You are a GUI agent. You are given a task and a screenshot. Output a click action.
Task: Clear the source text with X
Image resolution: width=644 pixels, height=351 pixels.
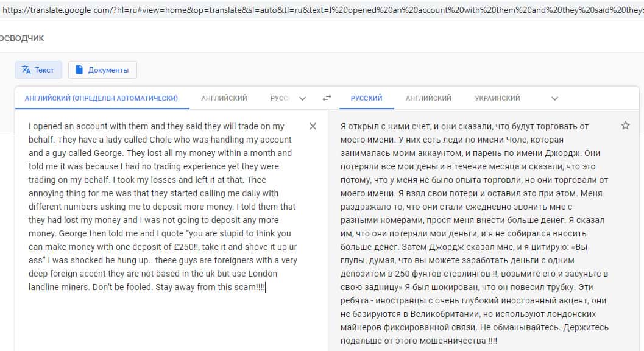[x=313, y=126]
